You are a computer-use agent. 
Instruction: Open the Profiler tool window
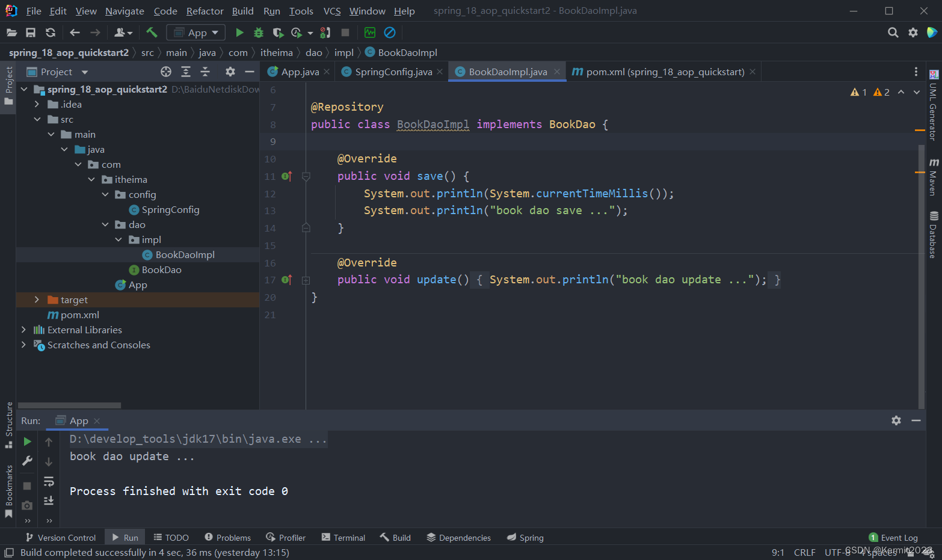(x=286, y=538)
